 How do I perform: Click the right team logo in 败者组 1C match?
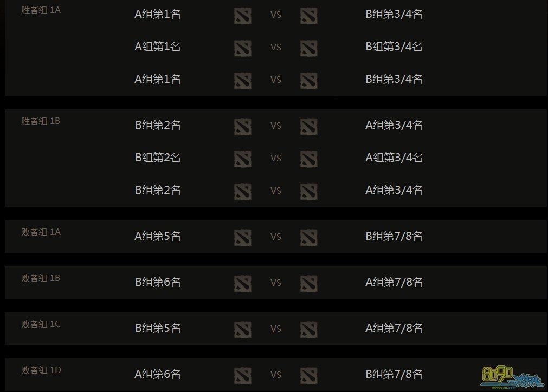[308, 329]
